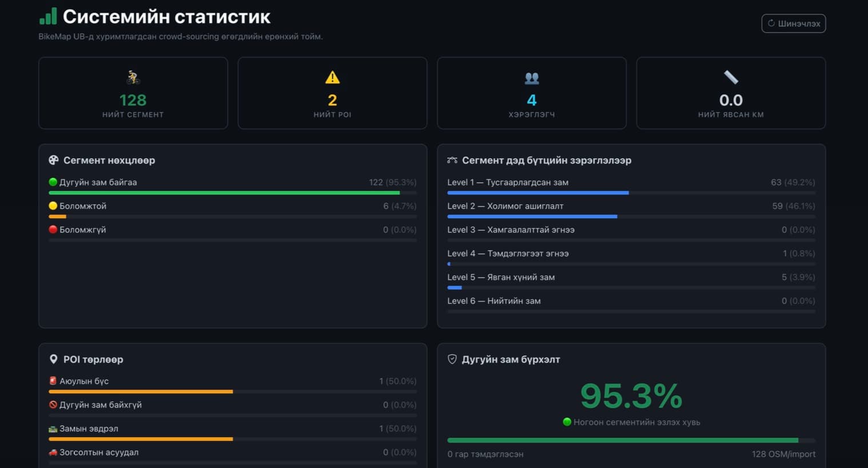Click the Level 6 — Нийтийн зам label
Viewport: 868px width, 468px height.
[x=494, y=301]
